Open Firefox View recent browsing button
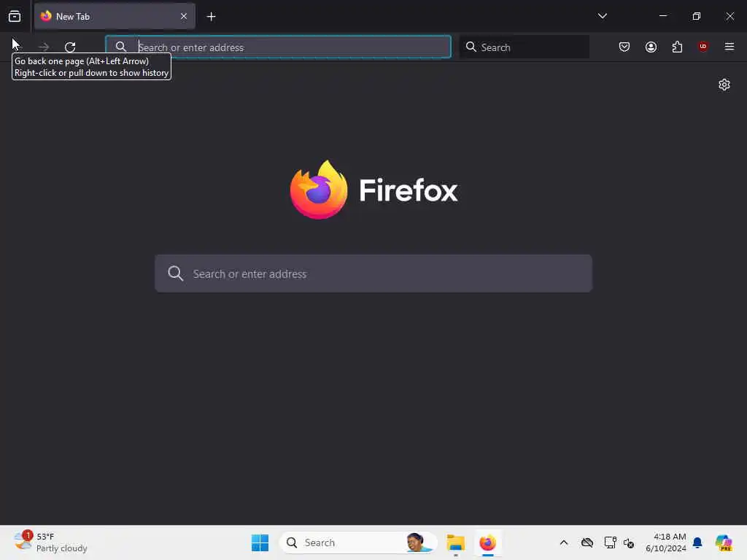The height and width of the screenshot is (560, 747). point(15,17)
